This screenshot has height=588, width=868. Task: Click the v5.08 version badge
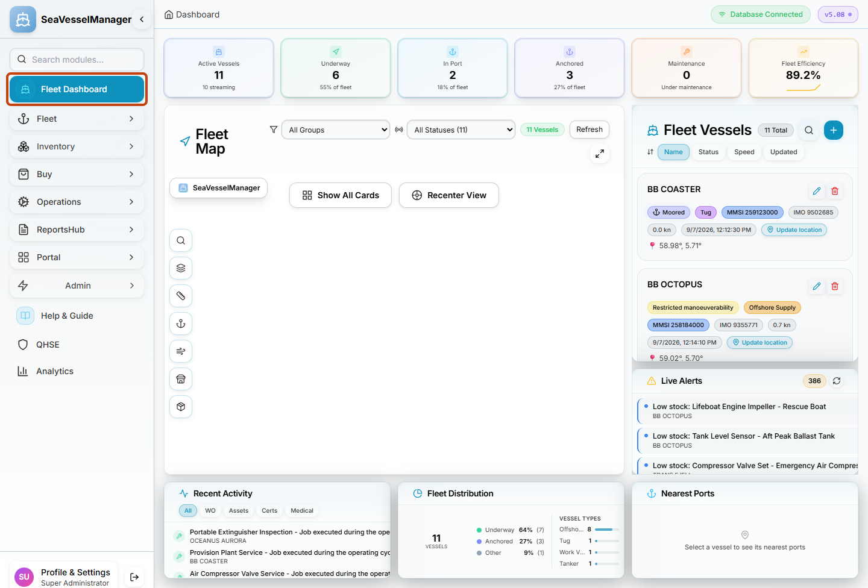(838, 14)
